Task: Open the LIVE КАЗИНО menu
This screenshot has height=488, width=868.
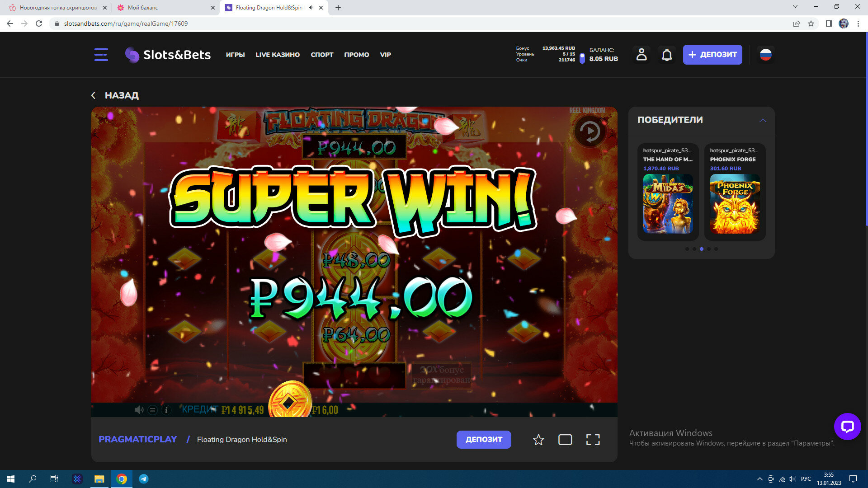Action: coord(277,55)
